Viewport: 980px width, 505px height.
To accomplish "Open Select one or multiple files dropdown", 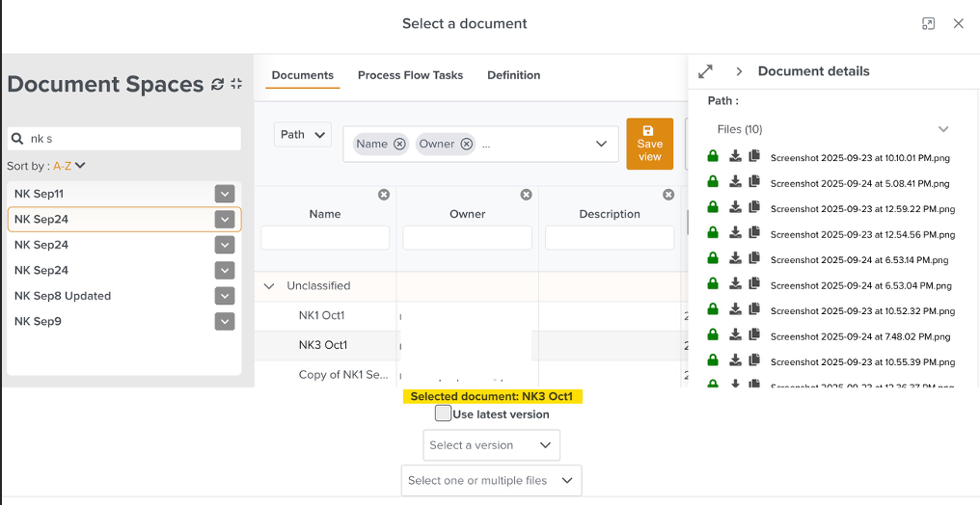I will point(491,480).
